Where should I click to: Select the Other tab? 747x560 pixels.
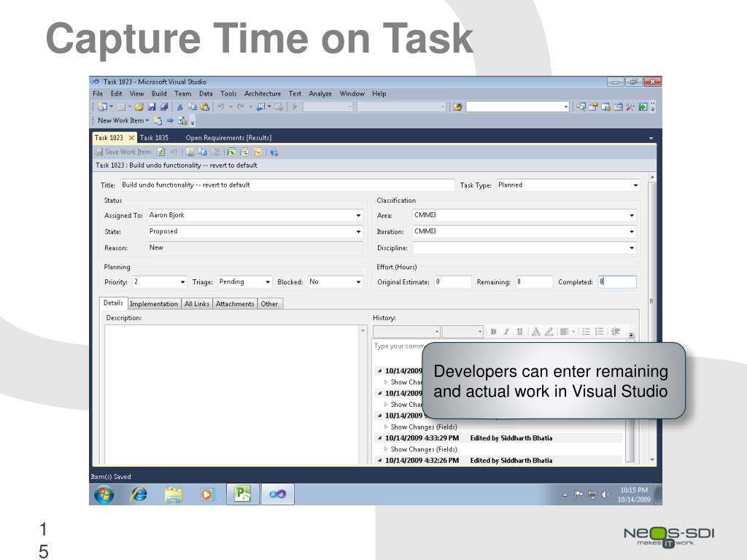[269, 304]
